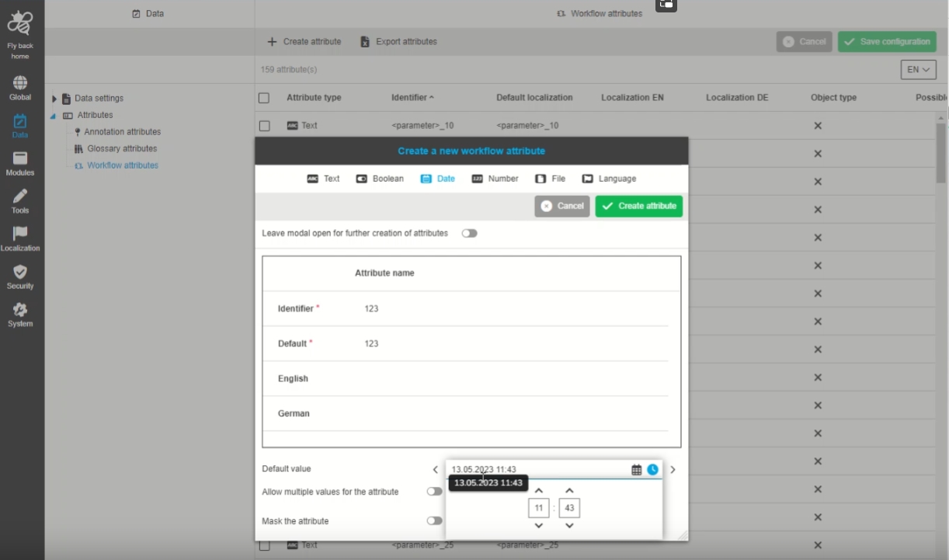Decrease the hour with the down arrow

(539, 526)
